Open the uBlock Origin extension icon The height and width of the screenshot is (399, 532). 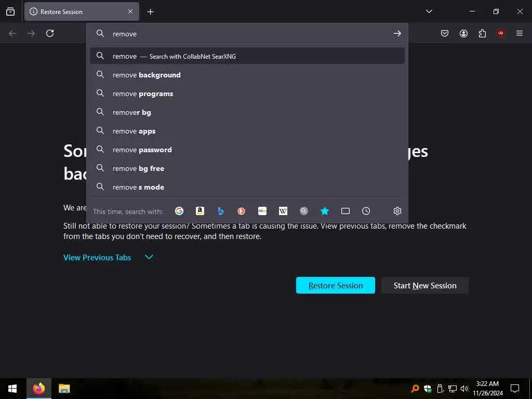click(501, 33)
